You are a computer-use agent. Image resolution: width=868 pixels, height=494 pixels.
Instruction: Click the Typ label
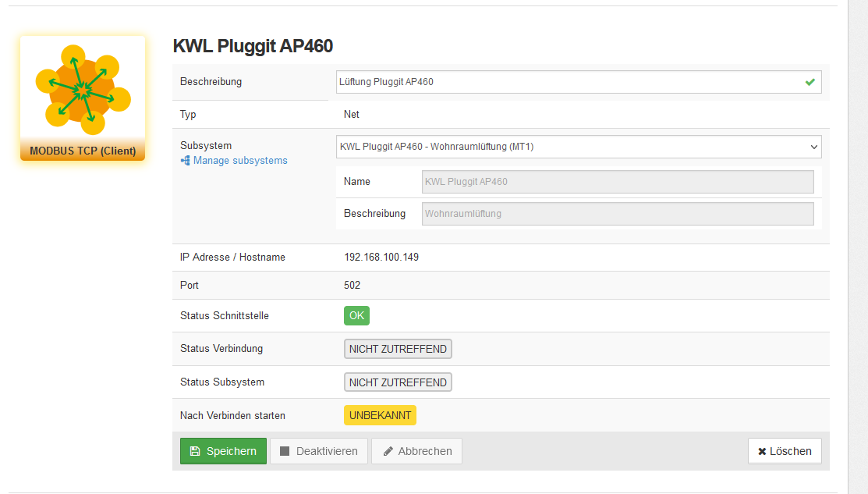pyautogui.click(x=188, y=114)
